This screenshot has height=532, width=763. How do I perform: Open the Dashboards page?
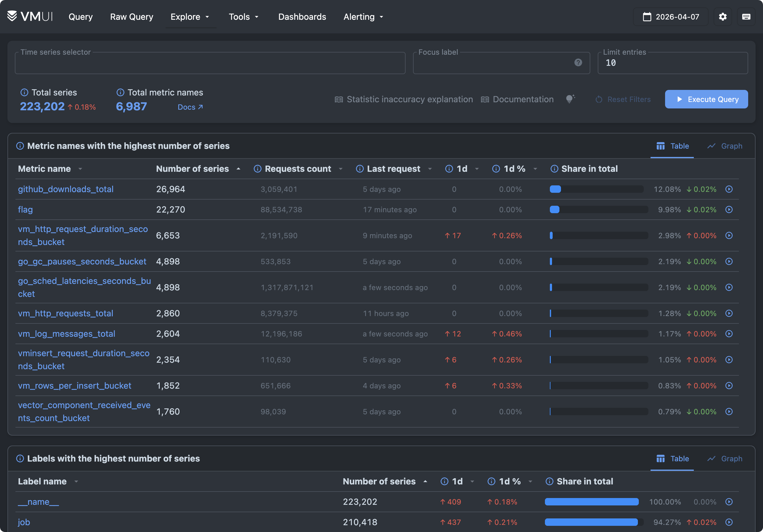302,17
